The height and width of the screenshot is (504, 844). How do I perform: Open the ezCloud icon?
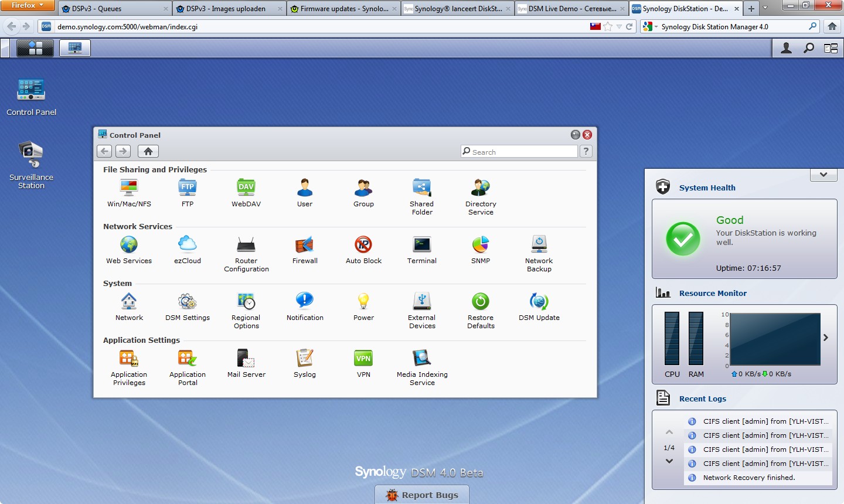click(188, 250)
